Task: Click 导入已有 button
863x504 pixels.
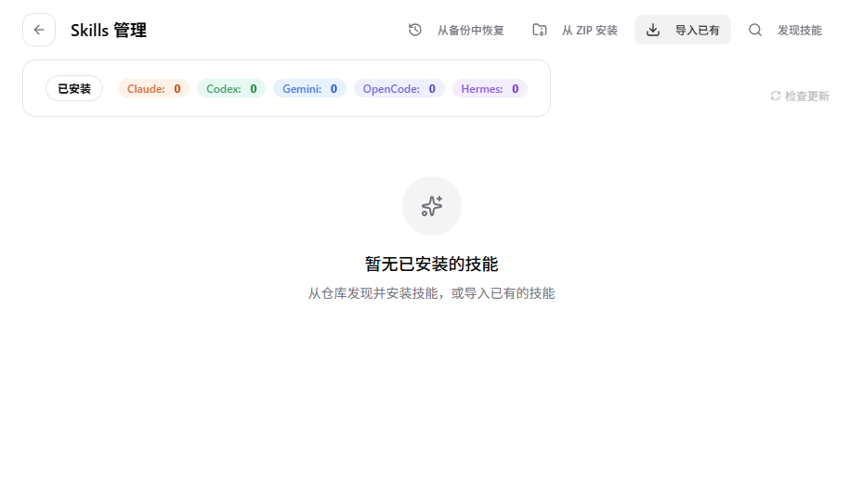Action: [683, 30]
